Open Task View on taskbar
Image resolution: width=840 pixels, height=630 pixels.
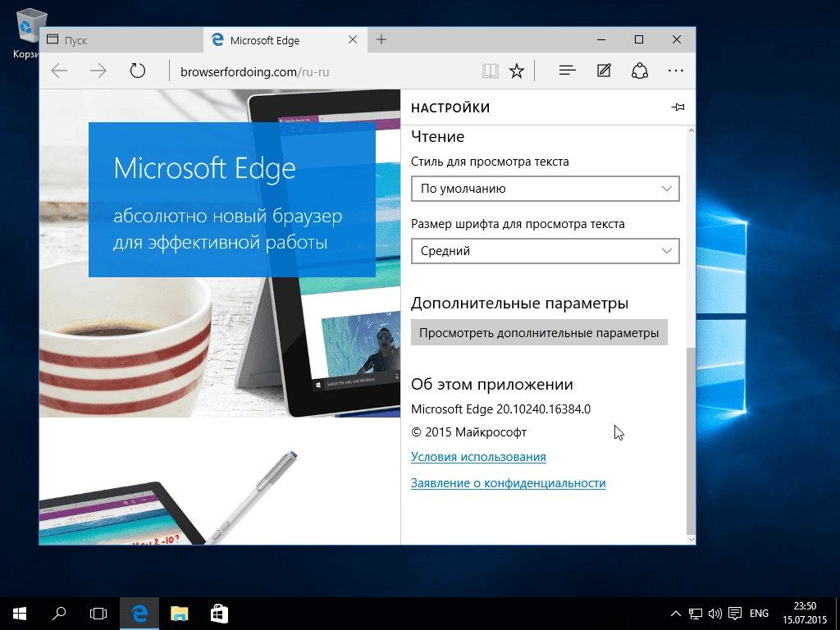click(x=98, y=614)
